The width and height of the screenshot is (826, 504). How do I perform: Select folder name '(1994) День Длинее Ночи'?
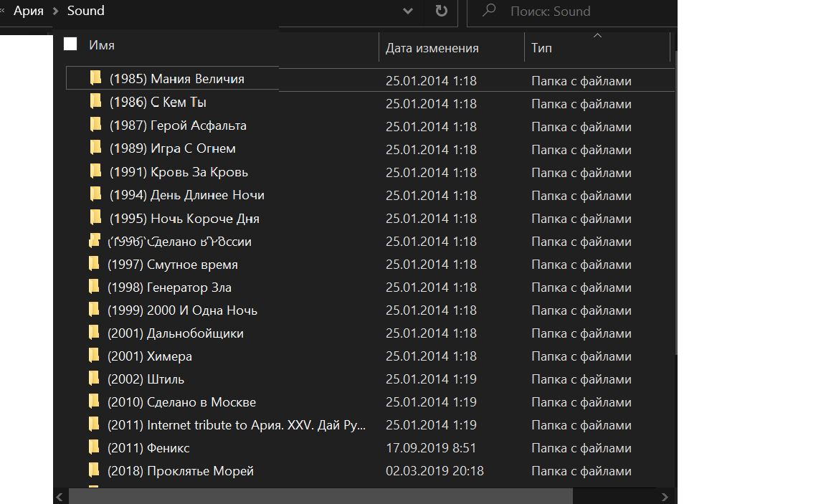click(x=187, y=196)
